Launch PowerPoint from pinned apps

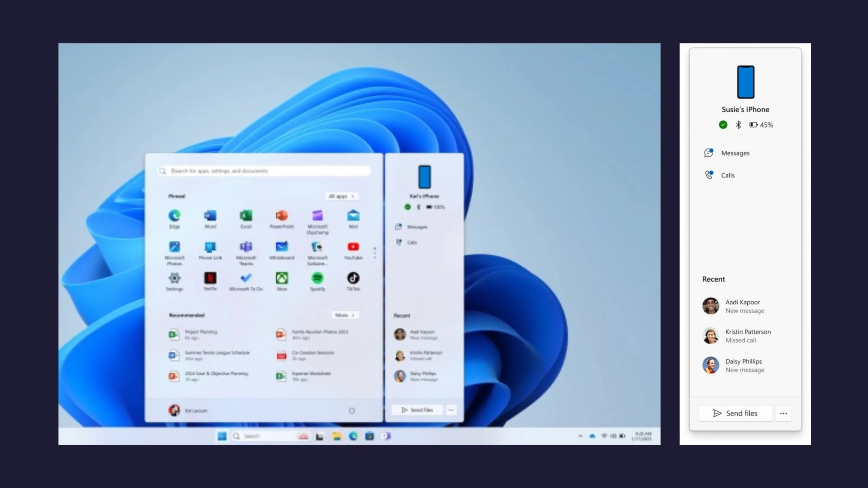click(281, 219)
